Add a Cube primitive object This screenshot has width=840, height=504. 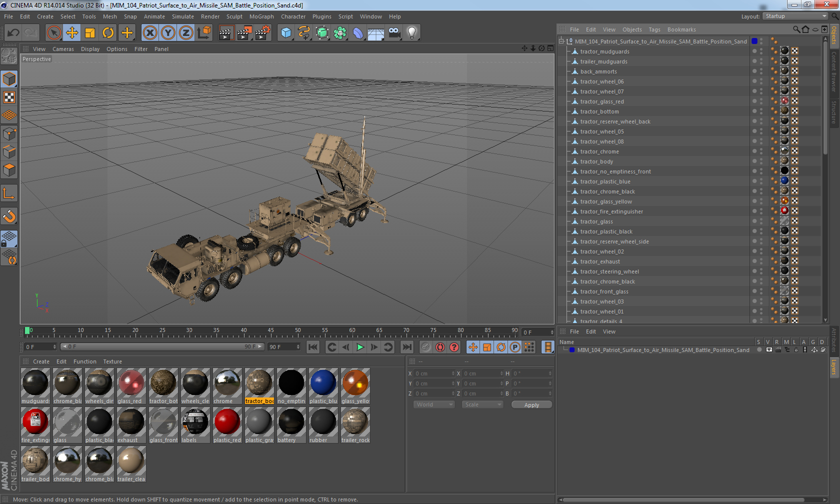coord(286,33)
